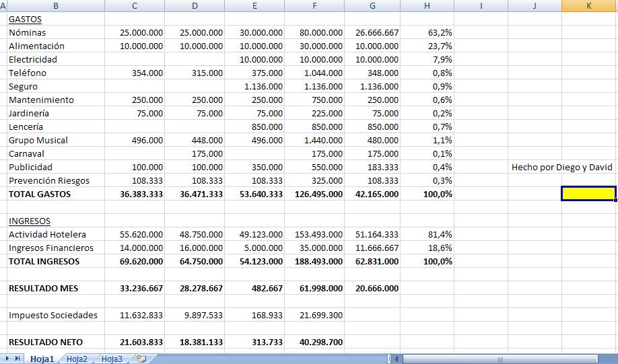
Task: Click the Hecho por Diego y David cell
Action: [561, 167]
